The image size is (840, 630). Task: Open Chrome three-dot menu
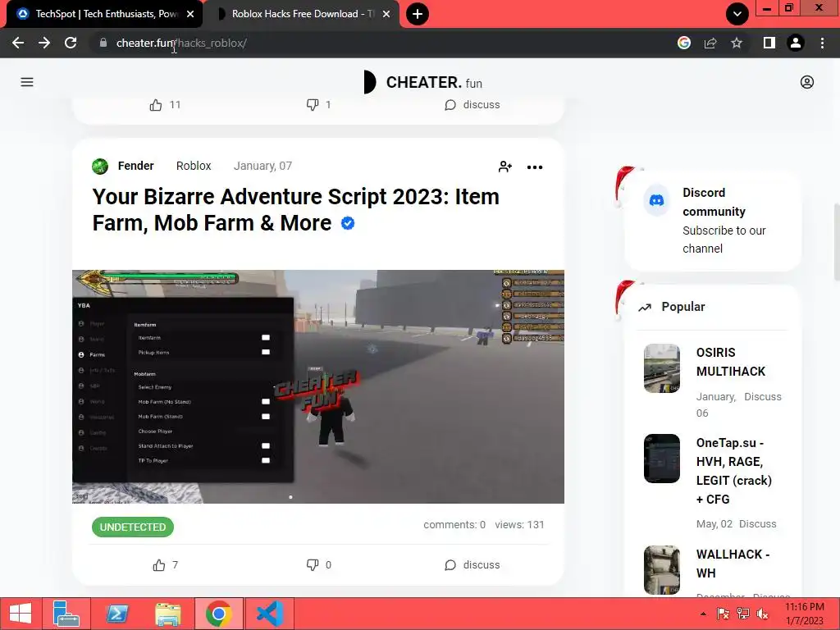[822, 43]
